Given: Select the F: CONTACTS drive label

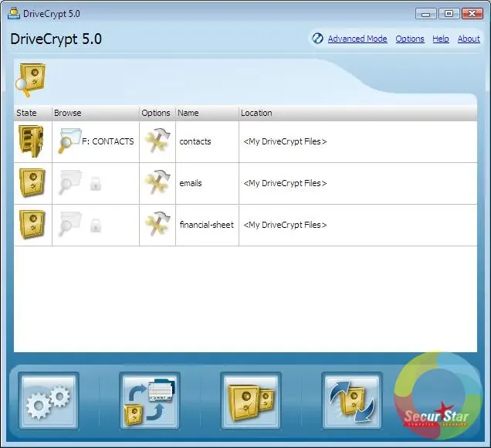Looking at the screenshot, I should [108, 141].
